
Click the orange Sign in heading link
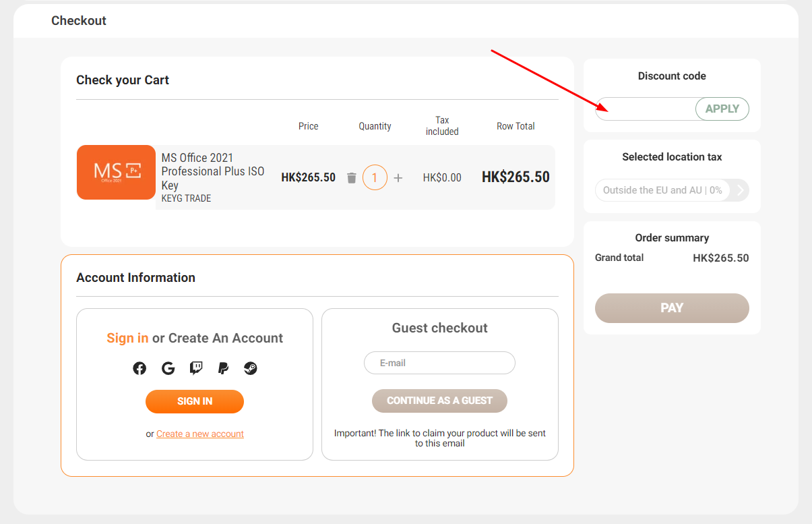(x=127, y=338)
